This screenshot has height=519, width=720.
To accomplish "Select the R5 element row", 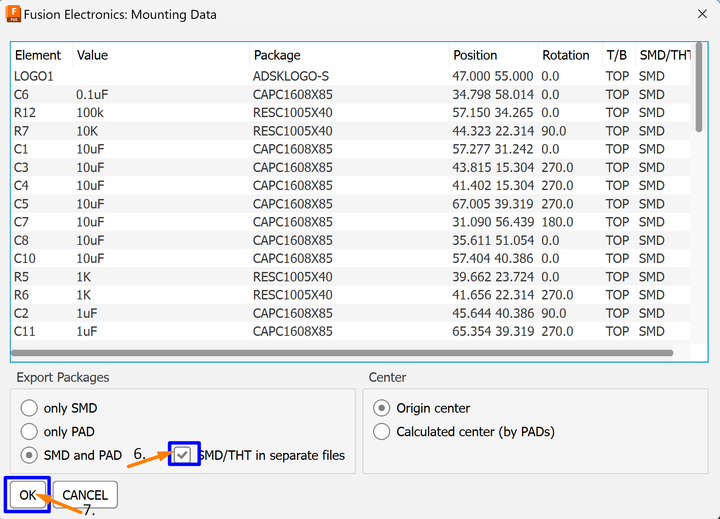I will (x=351, y=276).
